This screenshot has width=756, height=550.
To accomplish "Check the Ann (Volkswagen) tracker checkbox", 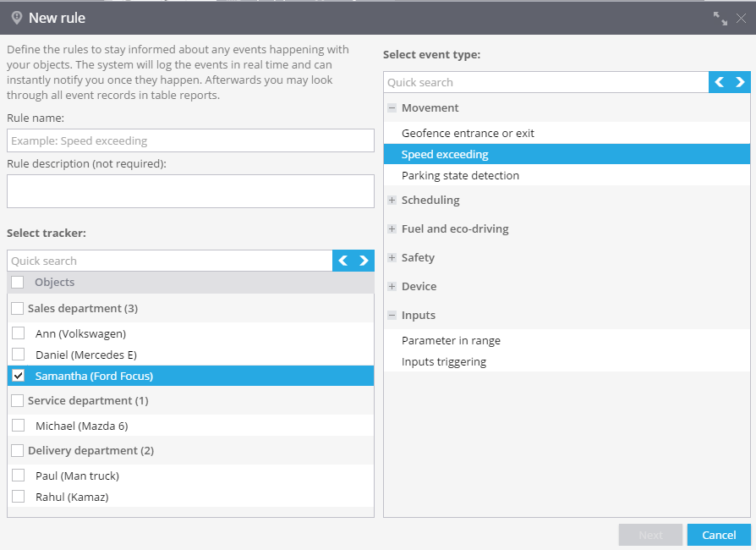I will coord(19,333).
